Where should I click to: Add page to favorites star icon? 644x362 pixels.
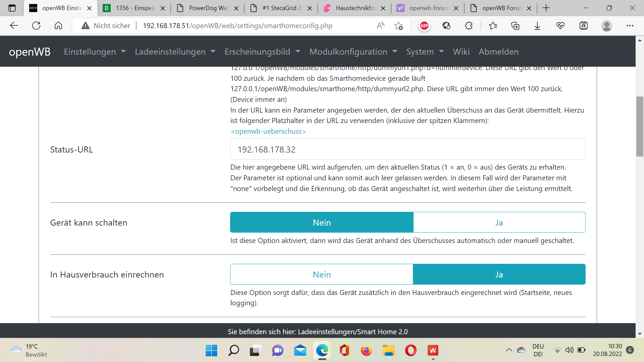point(398,26)
